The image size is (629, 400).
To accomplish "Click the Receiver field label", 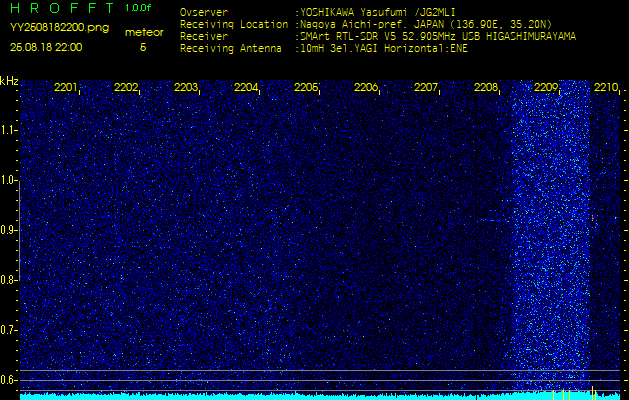I will [204, 37].
